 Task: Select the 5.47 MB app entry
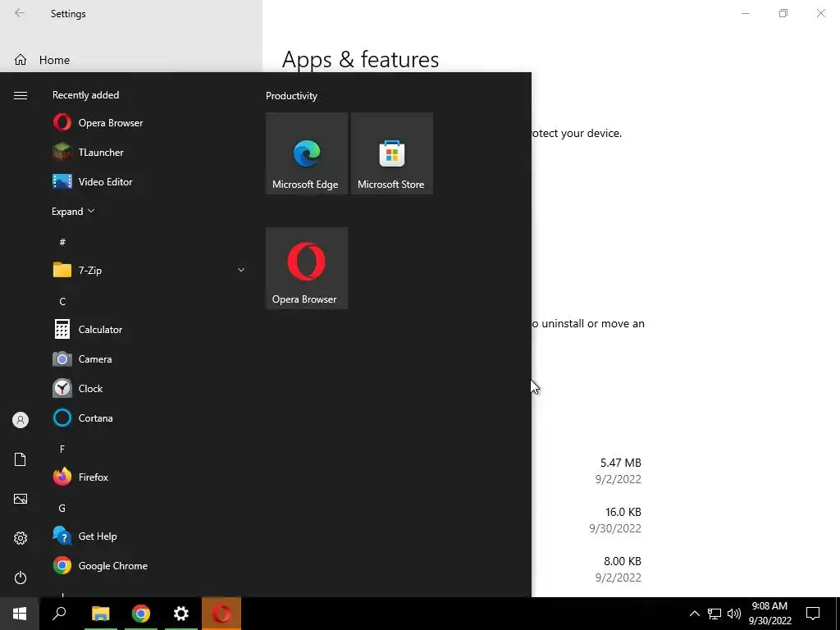619,470
